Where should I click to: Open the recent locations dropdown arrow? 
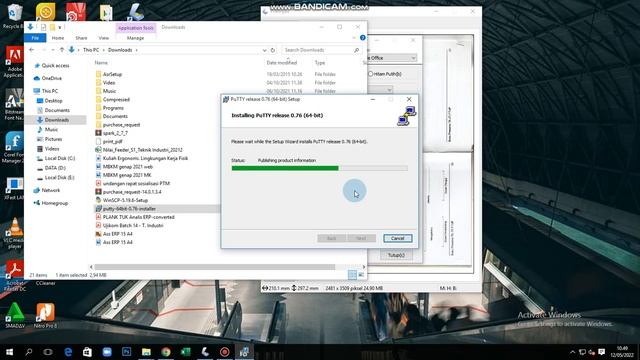53,50
